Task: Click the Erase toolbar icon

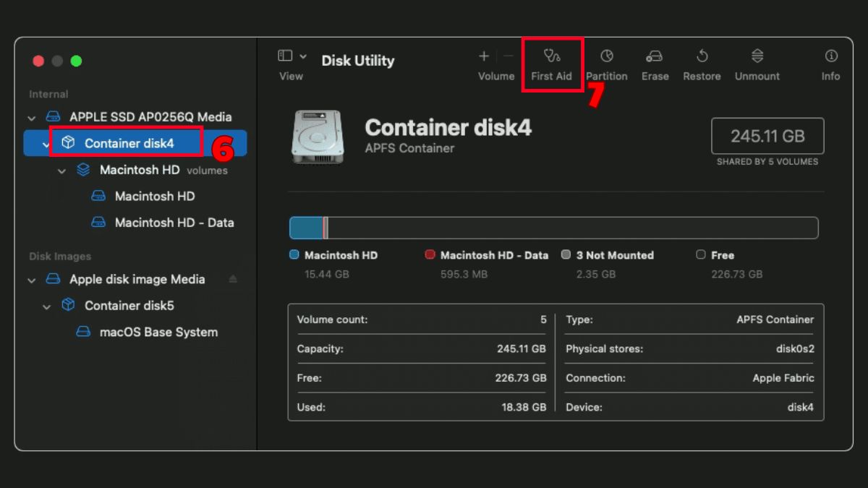Action: 655,56
